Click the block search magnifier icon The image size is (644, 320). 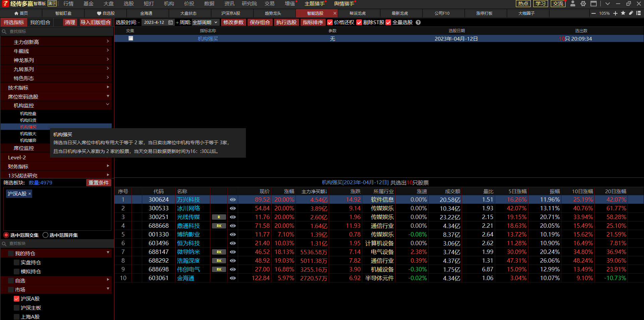(x=4, y=244)
